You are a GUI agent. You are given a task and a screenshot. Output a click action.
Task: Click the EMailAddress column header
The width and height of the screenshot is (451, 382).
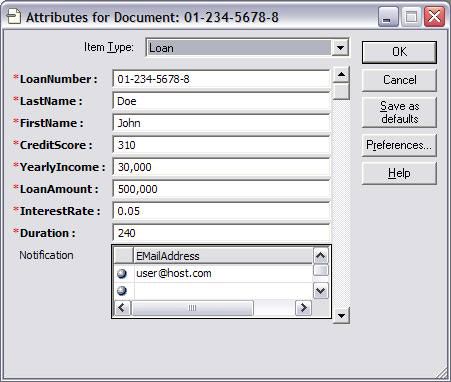[x=223, y=256]
